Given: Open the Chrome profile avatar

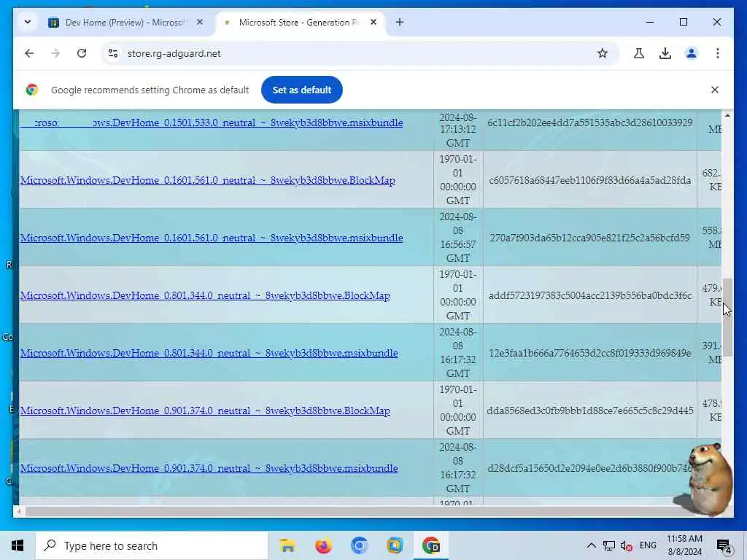Looking at the screenshot, I should (x=692, y=53).
